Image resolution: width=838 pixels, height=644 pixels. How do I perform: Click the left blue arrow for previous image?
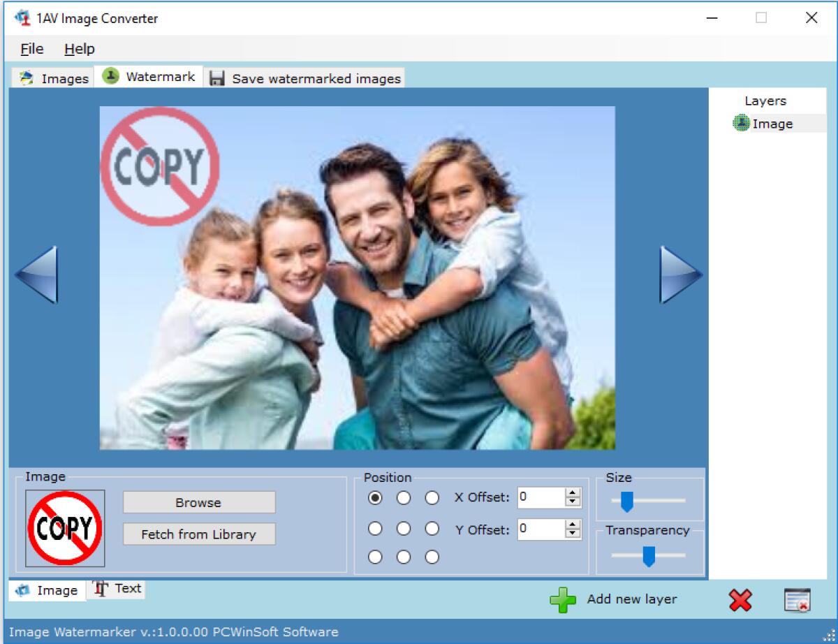(x=36, y=275)
